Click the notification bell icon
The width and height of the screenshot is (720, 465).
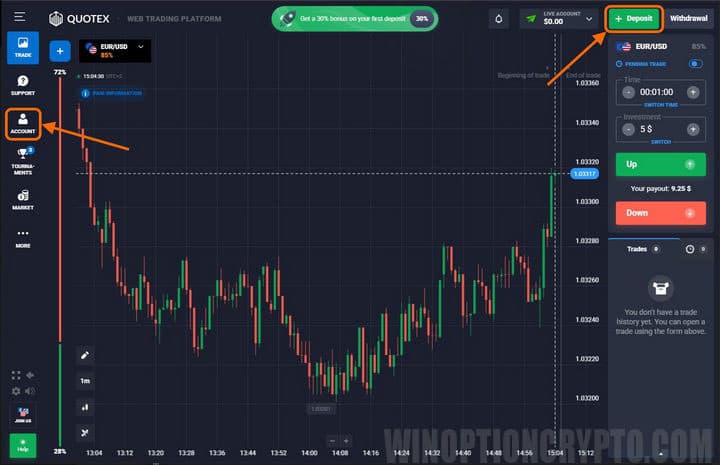(x=499, y=18)
